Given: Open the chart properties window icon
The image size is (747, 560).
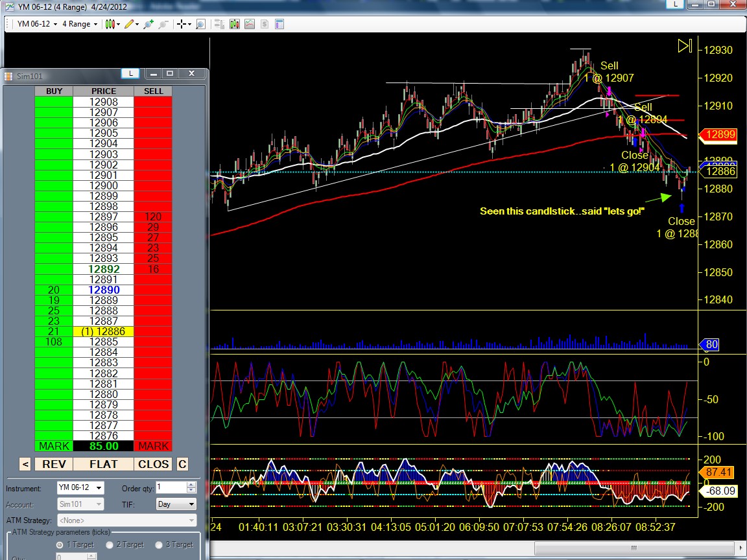Looking at the screenshot, I should pyautogui.click(x=279, y=24).
